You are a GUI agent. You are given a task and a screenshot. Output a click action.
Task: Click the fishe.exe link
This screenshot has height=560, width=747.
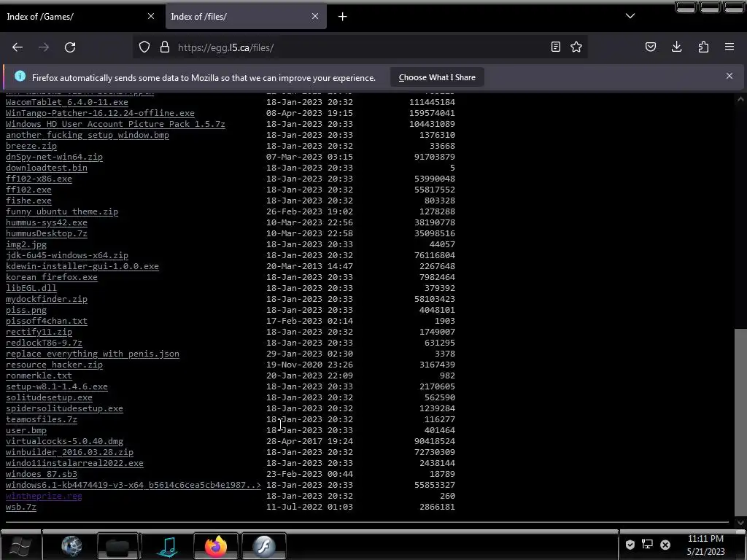coord(28,201)
